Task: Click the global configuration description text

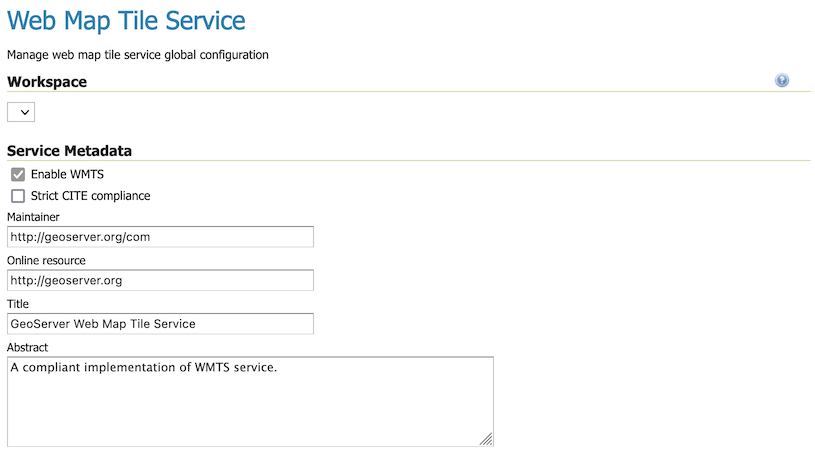Action: 138,54
